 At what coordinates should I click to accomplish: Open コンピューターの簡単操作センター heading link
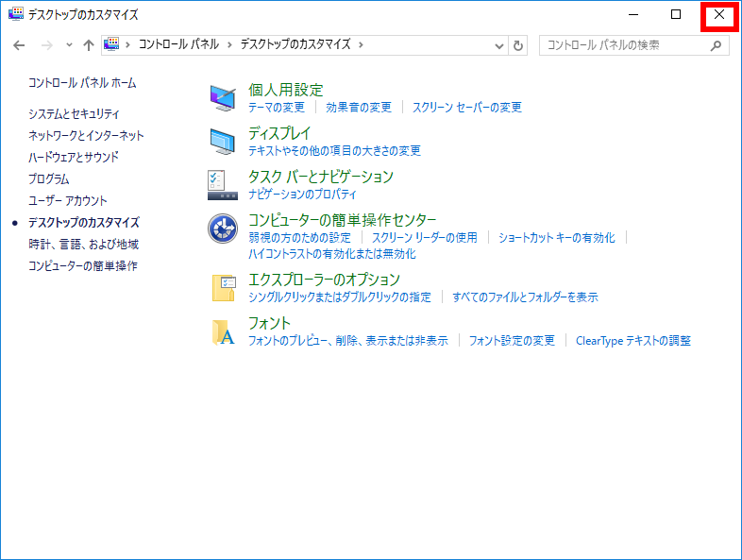pyautogui.click(x=342, y=220)
